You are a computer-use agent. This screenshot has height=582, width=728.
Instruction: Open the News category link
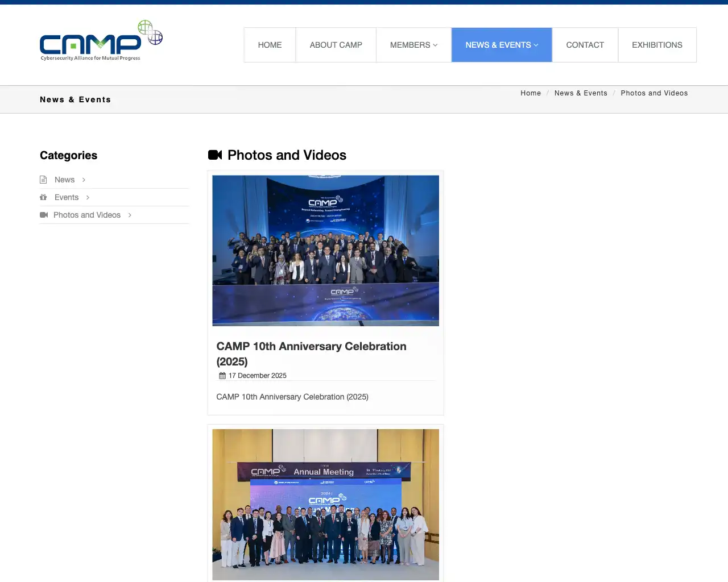[64, 180]
